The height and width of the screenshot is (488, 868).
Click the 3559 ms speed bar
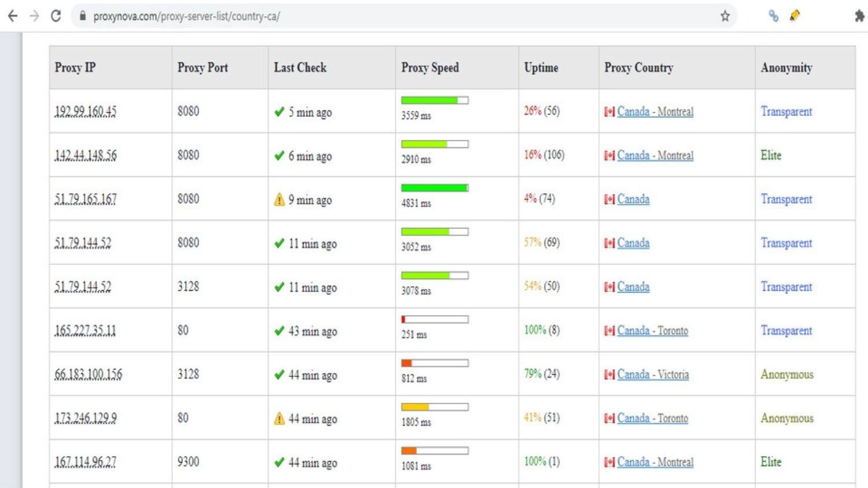click(435, 100)
